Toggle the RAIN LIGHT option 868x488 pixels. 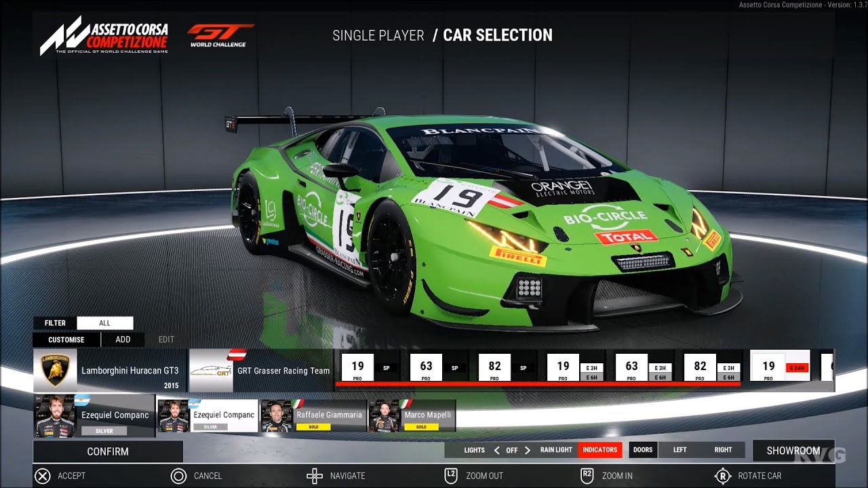pos(556,450)
